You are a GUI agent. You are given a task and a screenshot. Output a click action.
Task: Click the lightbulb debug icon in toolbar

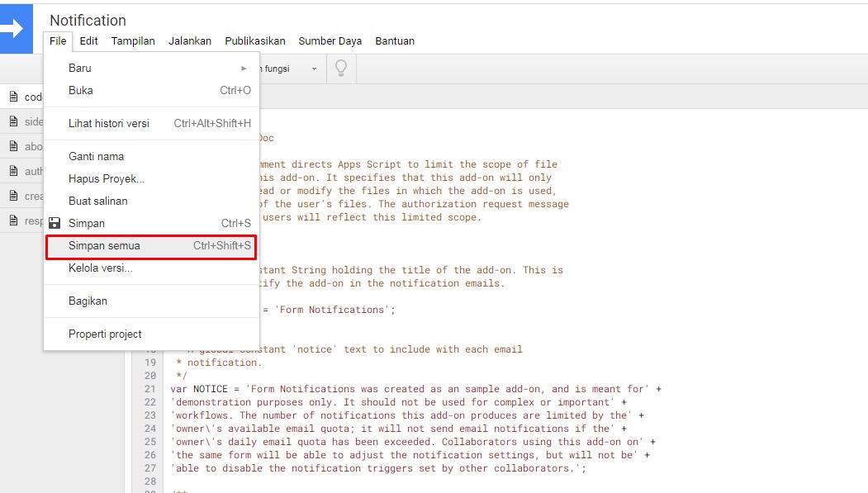(x=340, y=69)
